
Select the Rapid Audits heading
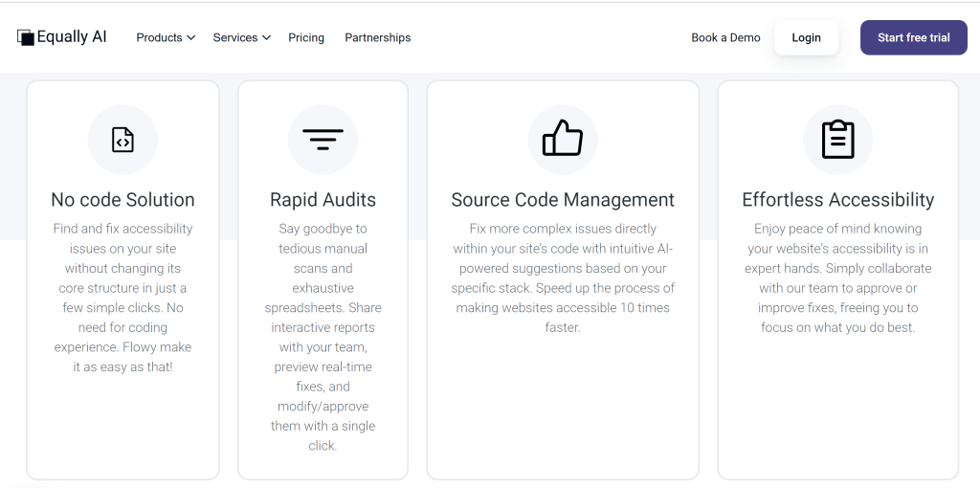click(323, 200)
